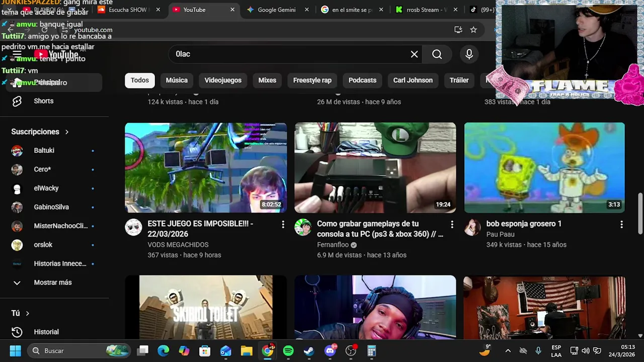Open Steam from taskbar
Screen dimensions: 644x362
tap(309, 350)
